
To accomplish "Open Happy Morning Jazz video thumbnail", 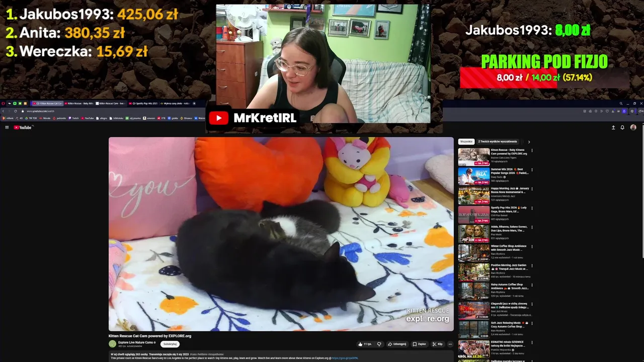I will (473, 195).
